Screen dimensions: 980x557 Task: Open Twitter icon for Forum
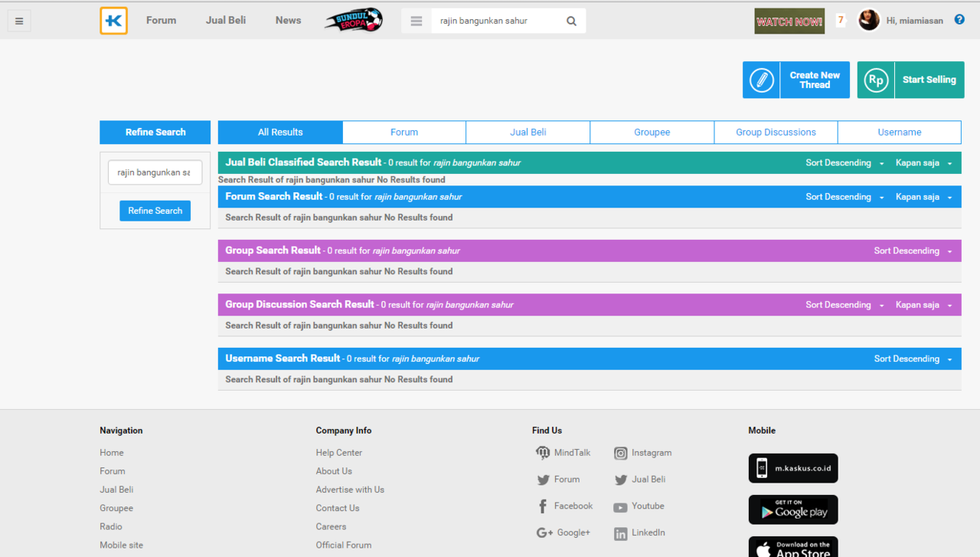pos(543,480)
